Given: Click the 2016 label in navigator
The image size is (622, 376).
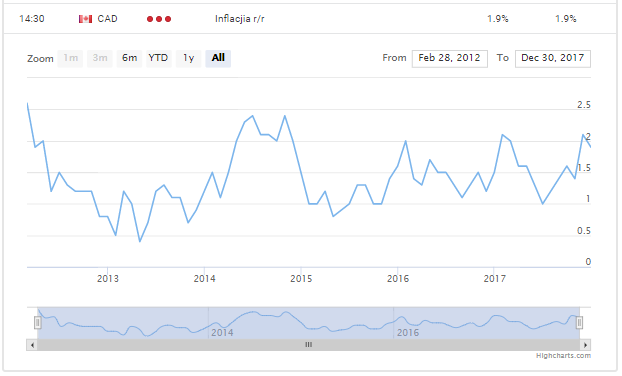Looking at the screenshot, I should [408, 332].
